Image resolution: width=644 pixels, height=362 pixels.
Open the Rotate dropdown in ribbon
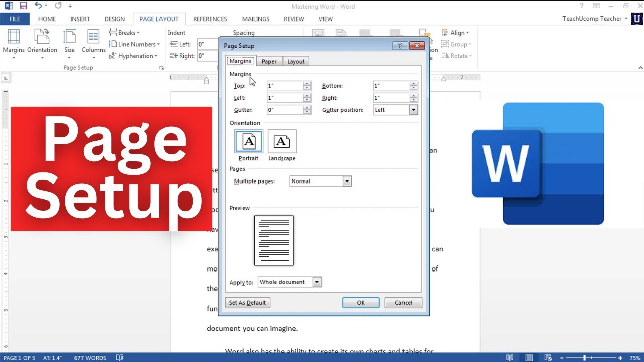coord(457,56)
